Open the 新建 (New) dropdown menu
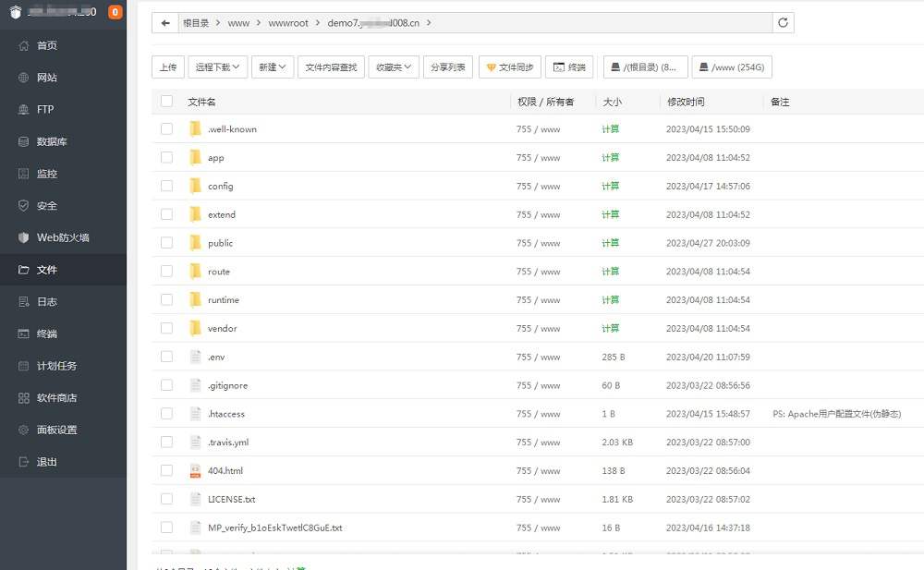 (x=272, y=67)
